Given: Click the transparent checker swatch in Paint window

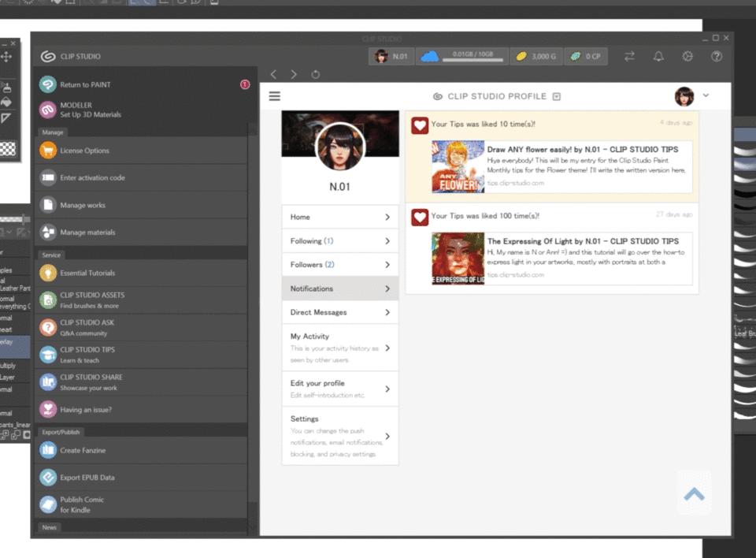Looking at the screenshot, I should coord(8,149).
